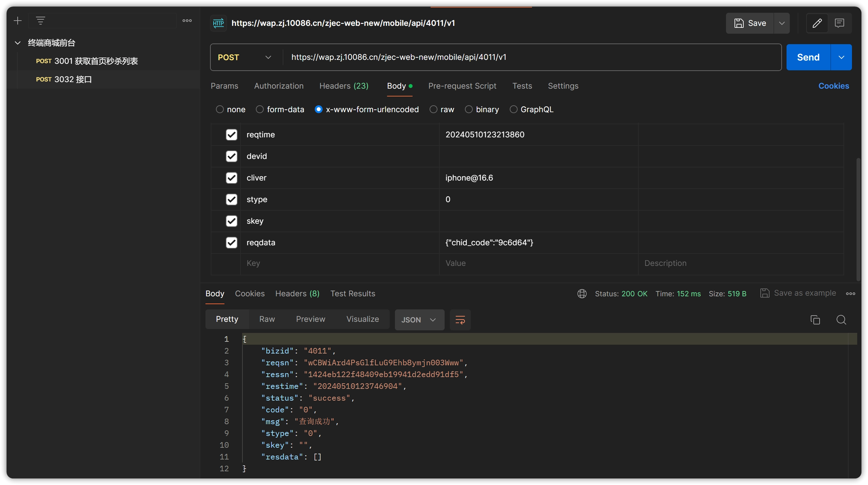The height and width of the screenshot is (485, 868).
Task: Click the HTTP request type icon
Action: pyautogui.click(x=218, y=23)
